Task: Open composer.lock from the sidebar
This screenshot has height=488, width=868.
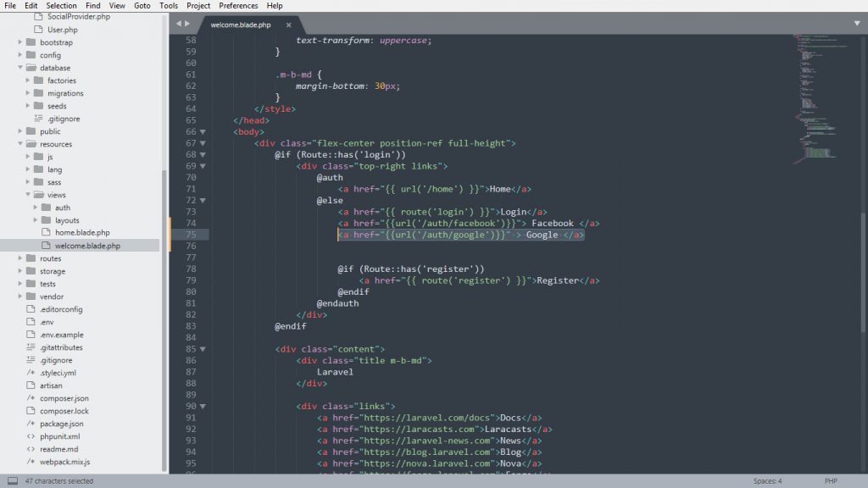Action: point(64,411)
